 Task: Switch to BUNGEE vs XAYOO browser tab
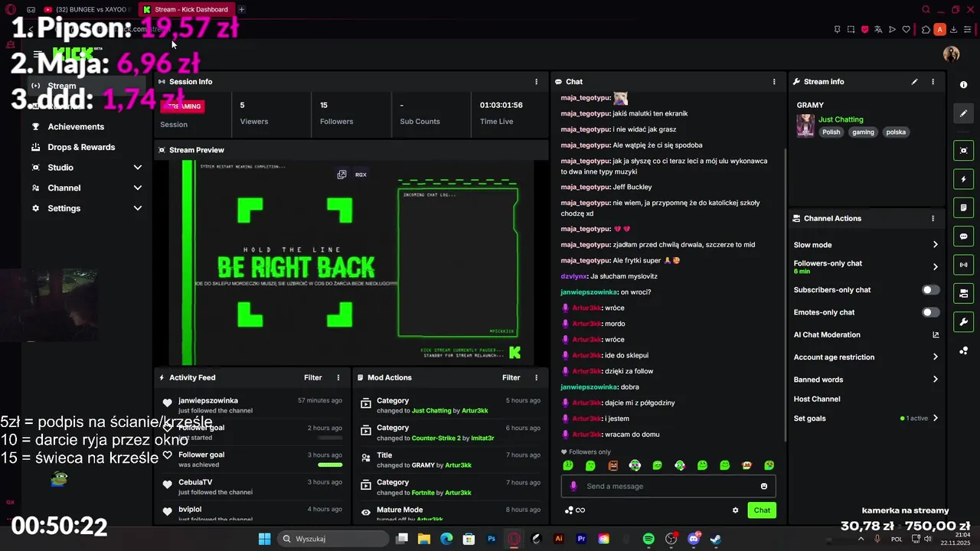pos(87,9)
